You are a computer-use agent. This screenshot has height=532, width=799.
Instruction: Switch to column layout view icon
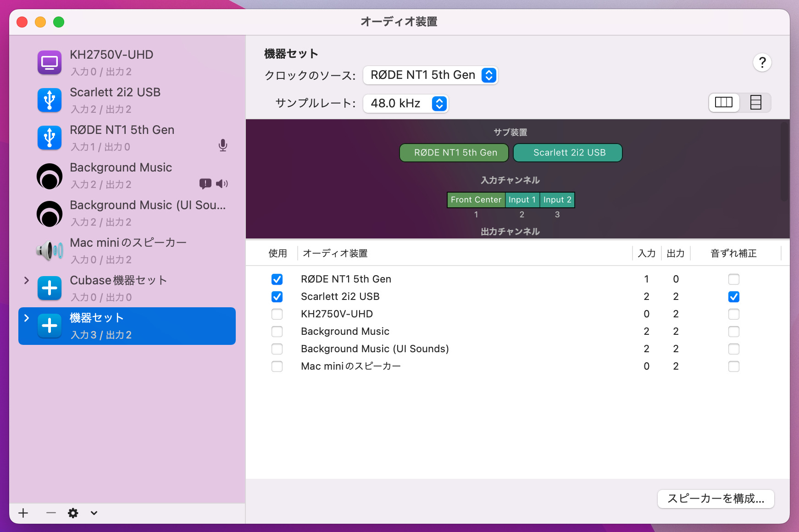(724, 102)
